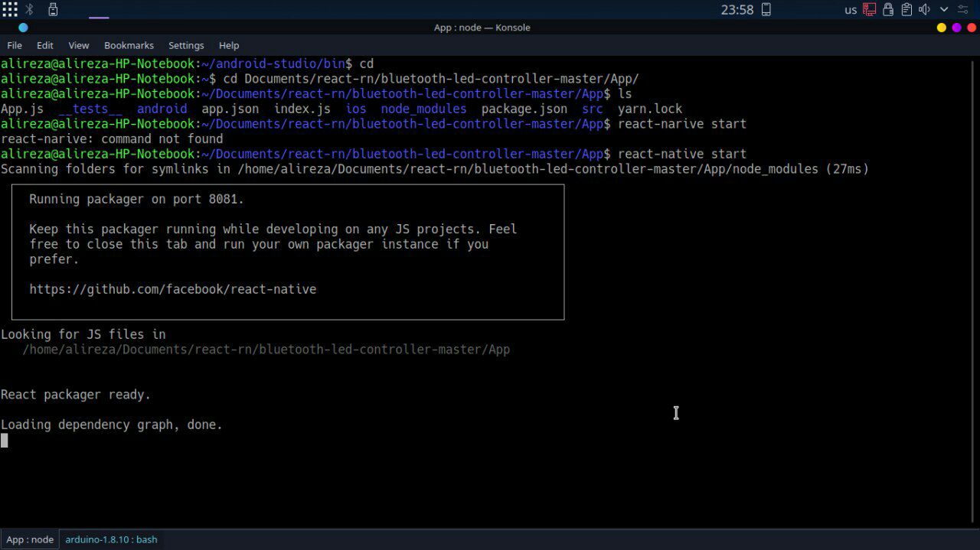The height and width of the screenshot is (550, 980).
Task: Click 'android' folder in the ls output
Action: click(162, 109)
